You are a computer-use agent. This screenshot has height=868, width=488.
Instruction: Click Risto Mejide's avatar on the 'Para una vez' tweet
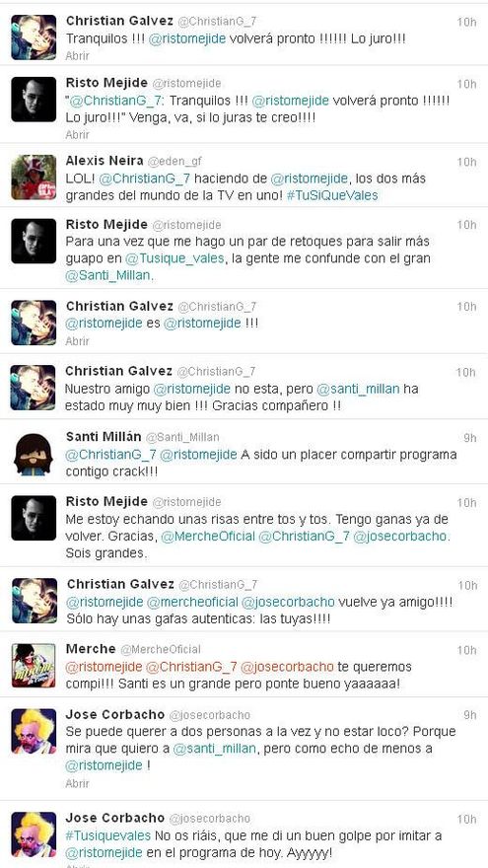34,241
